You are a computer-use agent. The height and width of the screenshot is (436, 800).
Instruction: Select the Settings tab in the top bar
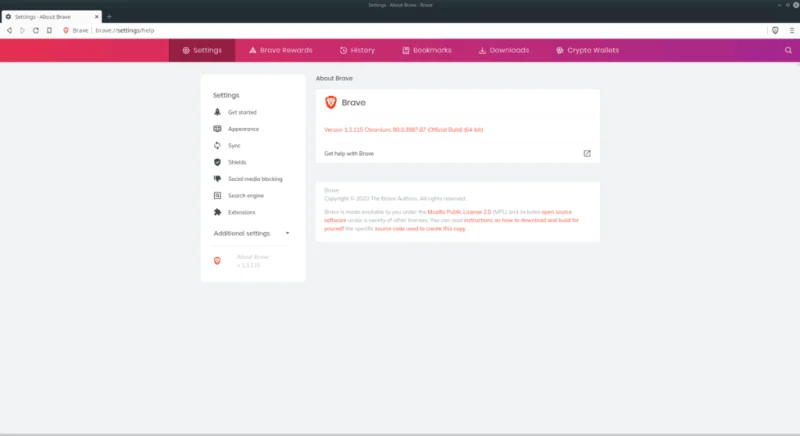click(x=202, y=50)
